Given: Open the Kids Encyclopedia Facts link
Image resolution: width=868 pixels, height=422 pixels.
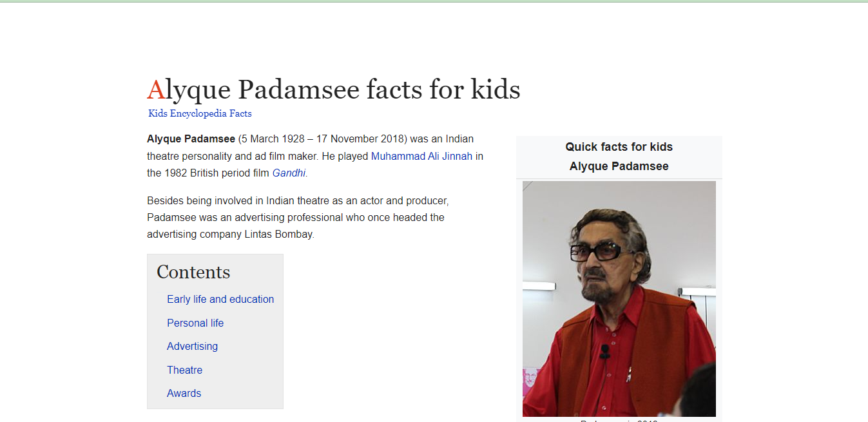Looking at the screenshot, I should coord(200,113).
